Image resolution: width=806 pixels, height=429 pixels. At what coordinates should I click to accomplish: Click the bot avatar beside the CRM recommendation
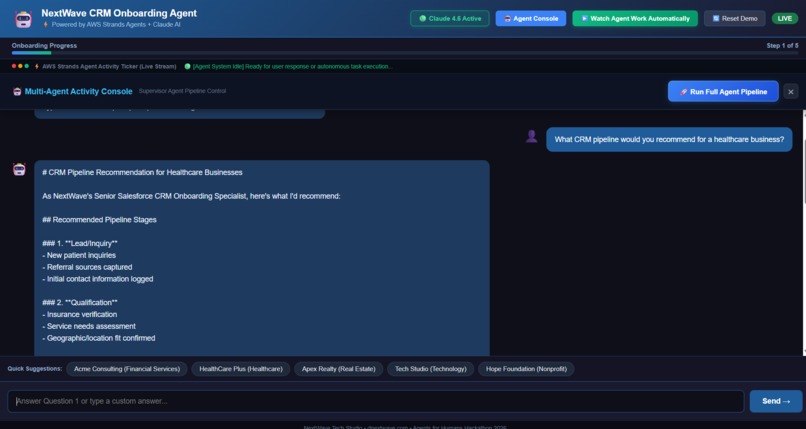point(19,170)
